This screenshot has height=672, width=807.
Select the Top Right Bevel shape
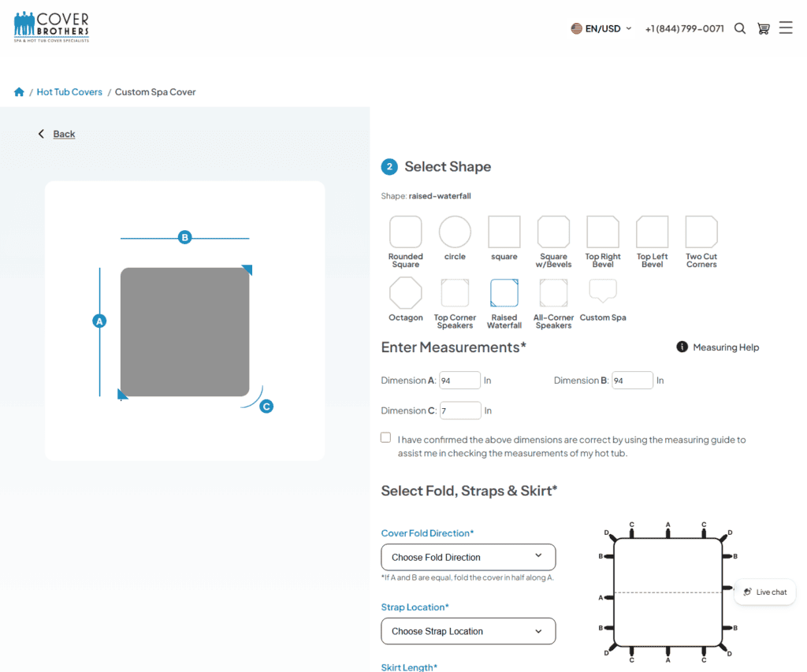point(603,232)
